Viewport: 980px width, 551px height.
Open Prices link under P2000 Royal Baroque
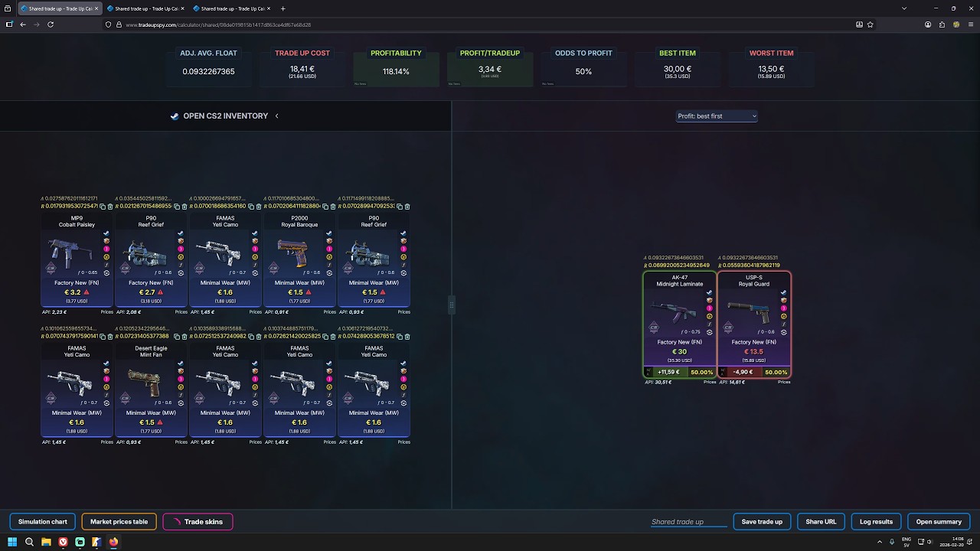(329, 312)
